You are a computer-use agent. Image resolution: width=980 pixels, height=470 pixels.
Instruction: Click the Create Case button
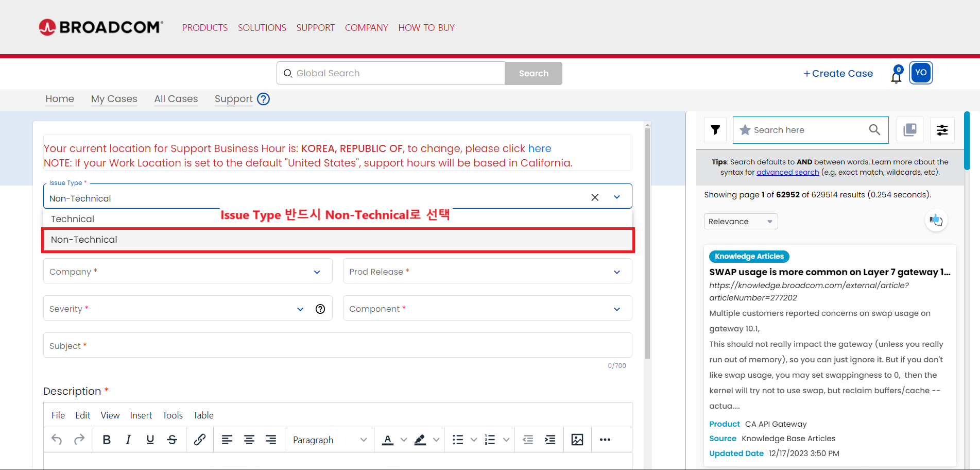coord(838,74)
